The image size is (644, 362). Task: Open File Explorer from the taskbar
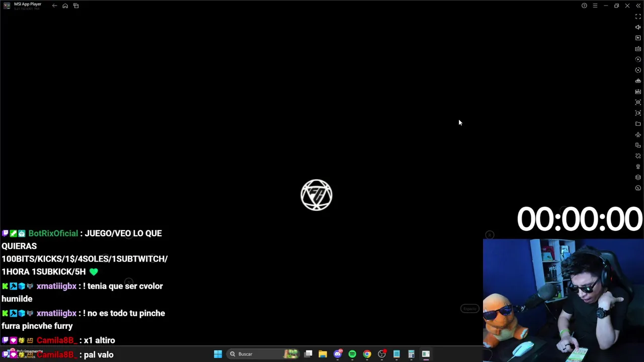coord(323,354)
